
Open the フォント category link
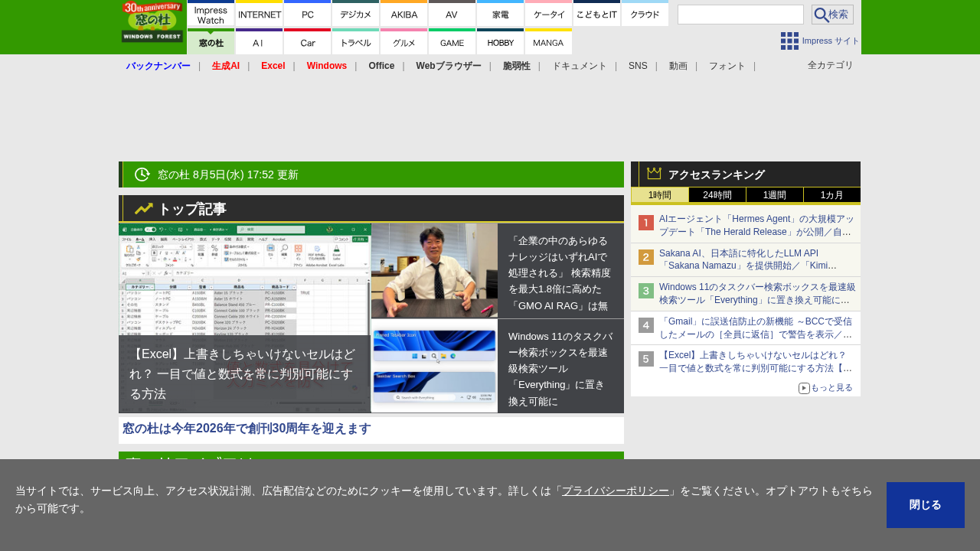click(x=727, y=66)
